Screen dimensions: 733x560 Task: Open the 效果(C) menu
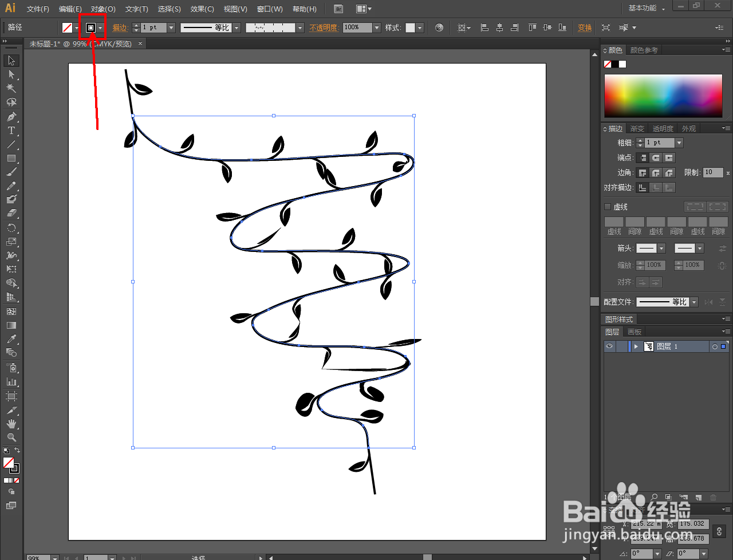[x=202, y=9]
